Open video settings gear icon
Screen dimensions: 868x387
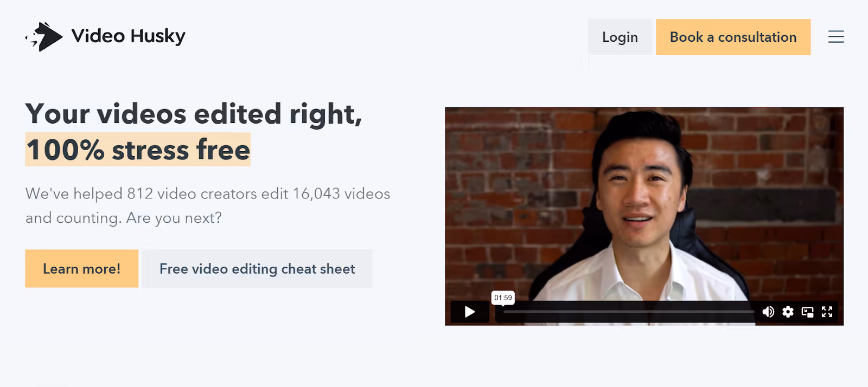(788, 312)
